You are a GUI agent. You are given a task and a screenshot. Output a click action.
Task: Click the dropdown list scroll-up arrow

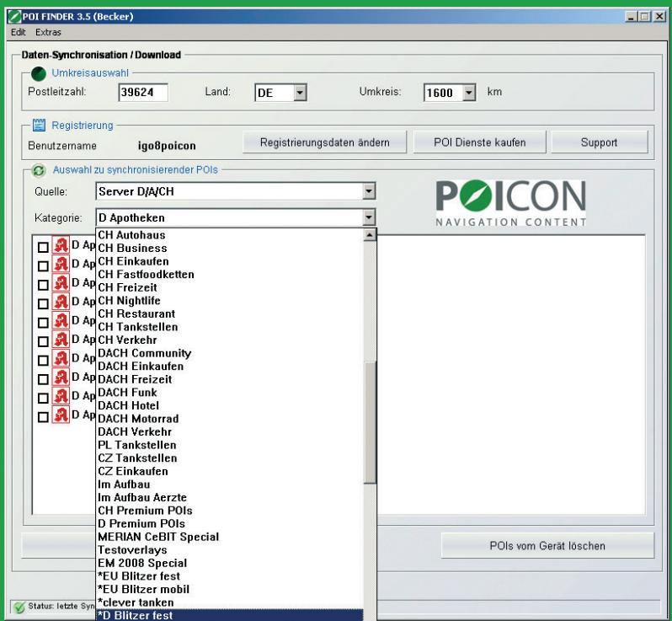[x=370, y=235]
